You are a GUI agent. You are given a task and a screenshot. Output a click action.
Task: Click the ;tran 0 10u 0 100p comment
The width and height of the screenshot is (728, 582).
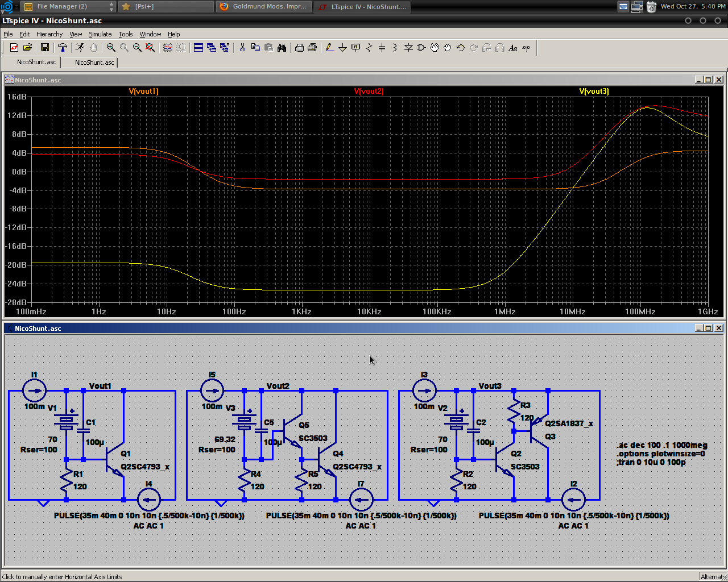click(651, 462)
